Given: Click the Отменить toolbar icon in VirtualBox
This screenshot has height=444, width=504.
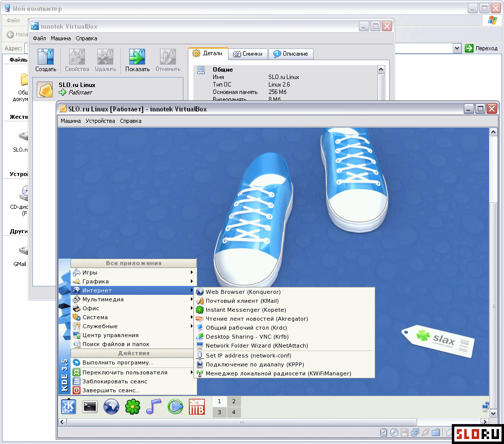Looking at the screenshot, I should (x=168, y=57).
